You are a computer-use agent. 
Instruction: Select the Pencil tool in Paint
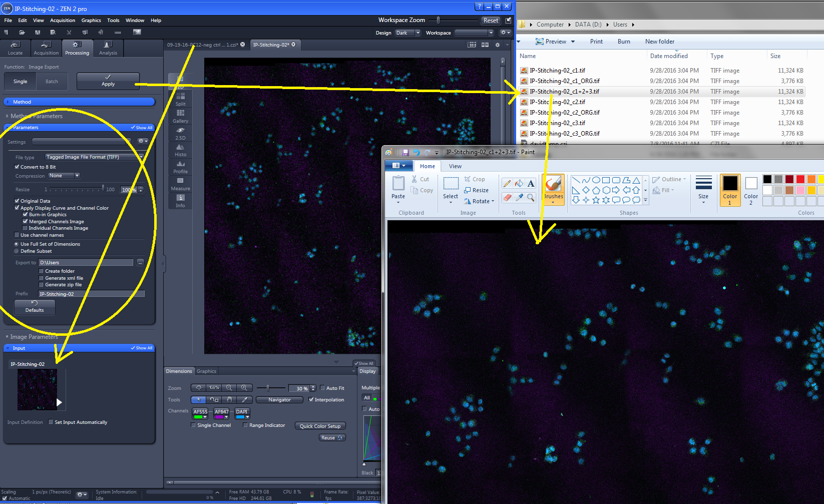pyautogui.click(x=507, y=184)
